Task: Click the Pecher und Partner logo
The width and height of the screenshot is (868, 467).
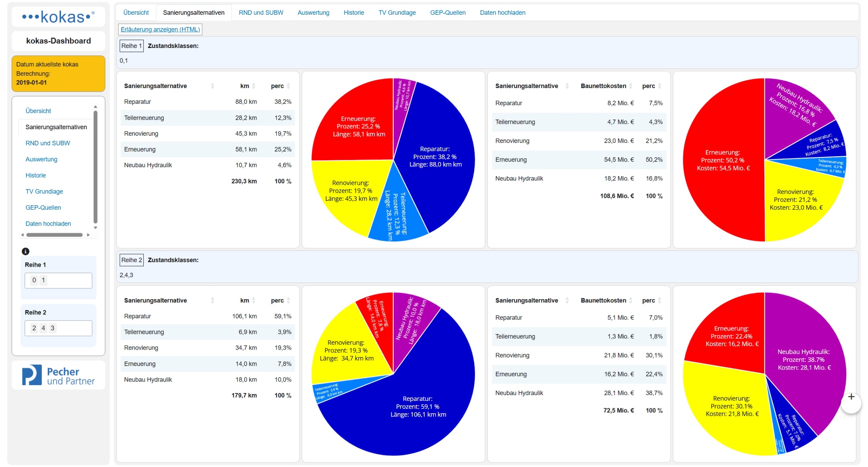Action: click(x=59, y=375)
